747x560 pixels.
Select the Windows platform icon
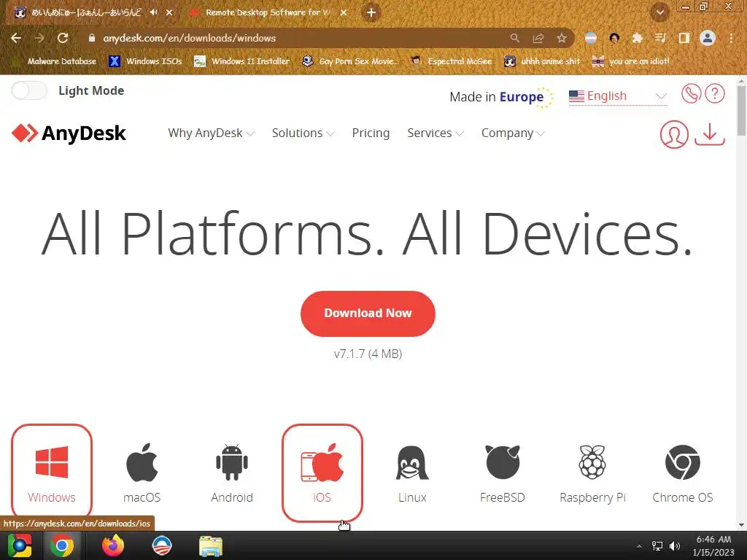[52, 462]
